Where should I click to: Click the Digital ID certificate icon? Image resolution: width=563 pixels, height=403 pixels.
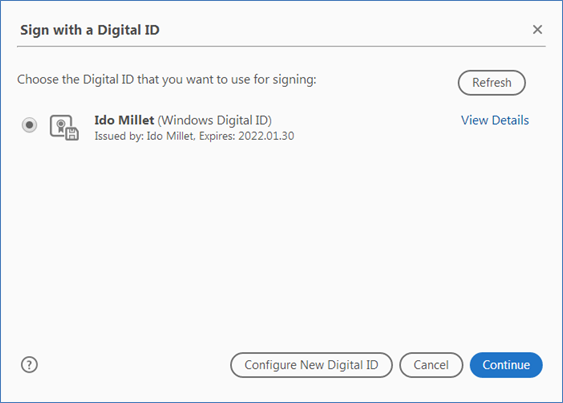[x=64, y=127]
